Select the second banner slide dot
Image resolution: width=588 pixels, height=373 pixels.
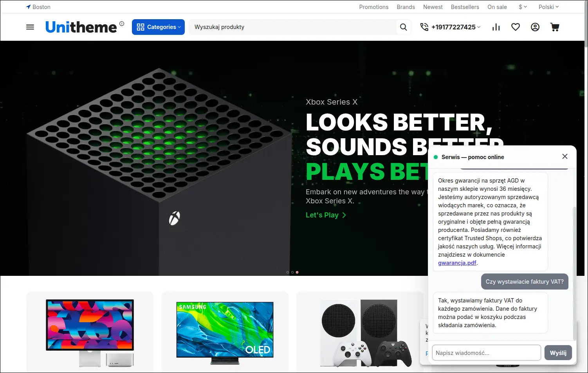point(292,272)
